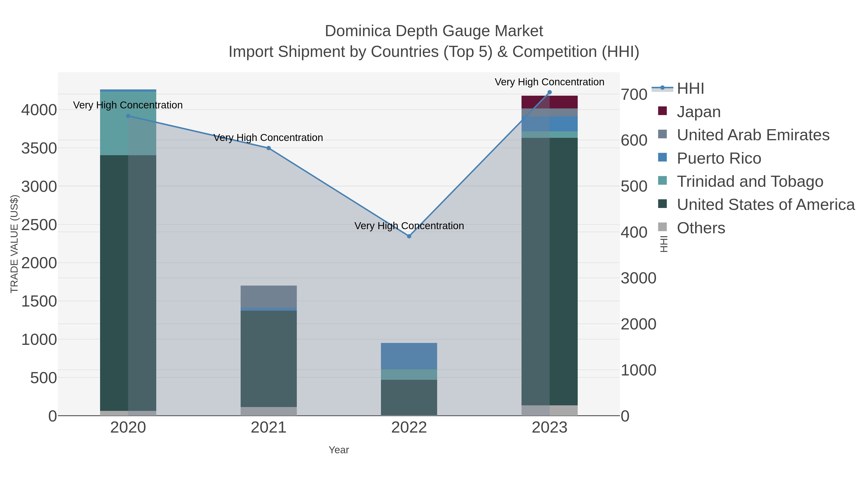Click the Puerto Rico legend swatch
Image resolution: width=868 pixels, height=488 pixels.
pos(662,157)
